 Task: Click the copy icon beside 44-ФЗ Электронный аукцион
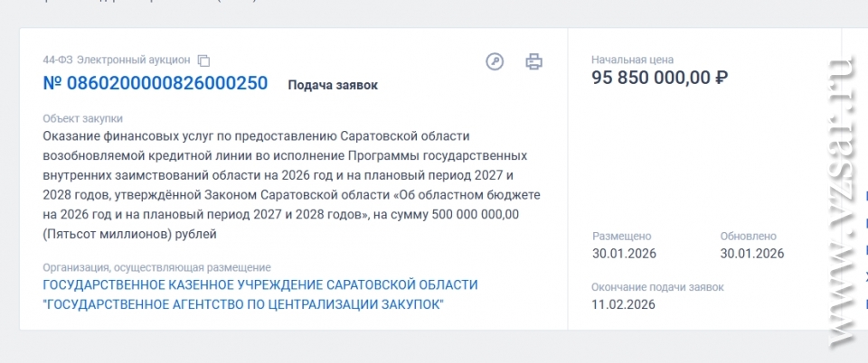pyautogui.click(x=203, y=60)
